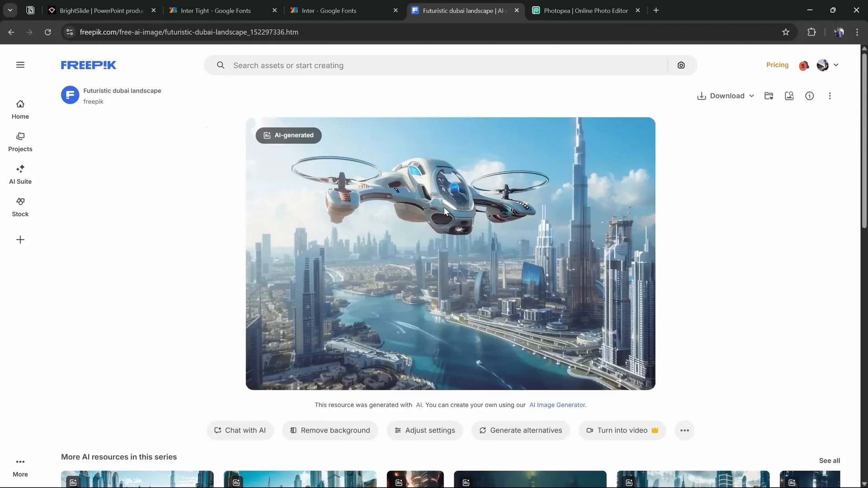The width and height of the screenshot is (868, 488).
Task: Bookmark this page with star icon
Action: pos(786,32)
